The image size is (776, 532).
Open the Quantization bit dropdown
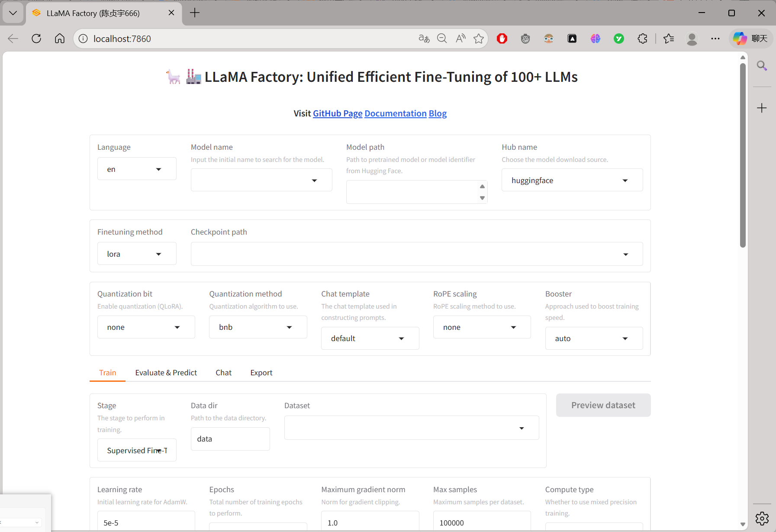(146, 327)
